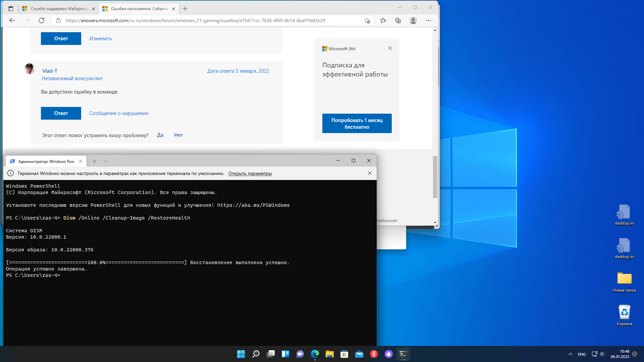
Task: Click Дата ответа 5 января, 2022 link
Action: (x=238, y=71)
